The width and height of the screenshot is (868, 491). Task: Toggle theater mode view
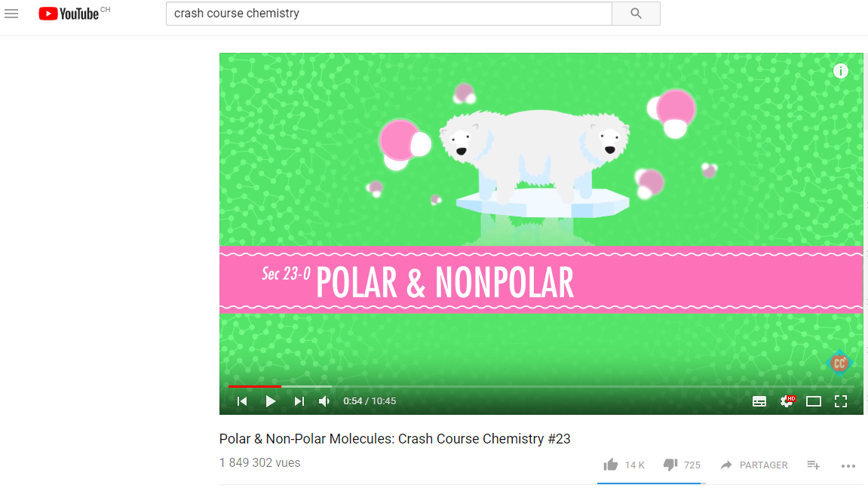[813, 401]
